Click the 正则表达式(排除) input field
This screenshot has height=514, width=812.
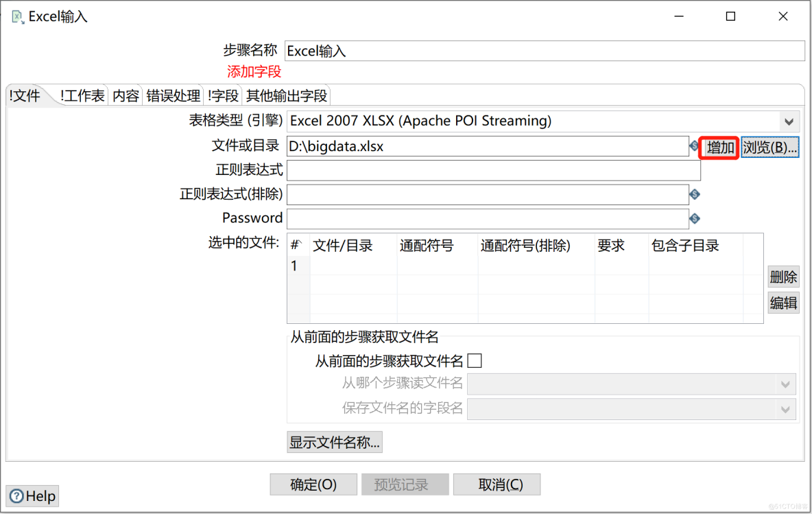(488, 195)
